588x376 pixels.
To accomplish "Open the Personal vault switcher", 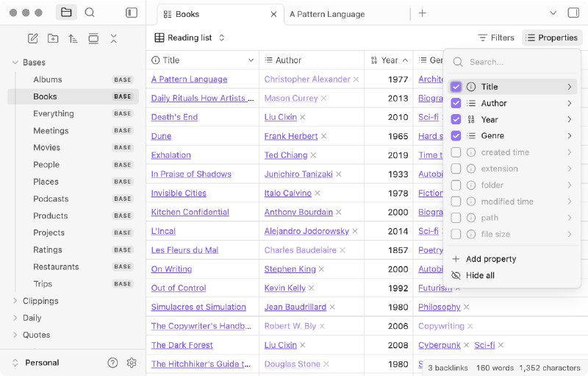I will coord(41,363).
